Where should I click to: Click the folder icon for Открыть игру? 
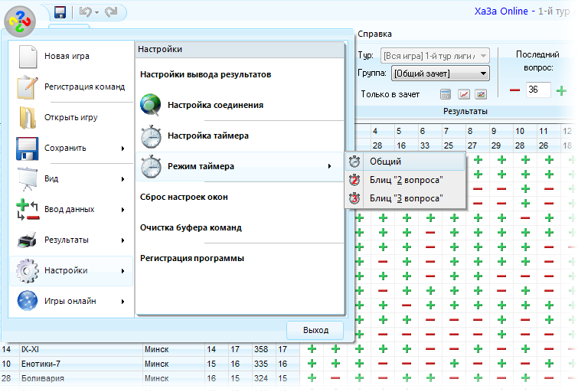coord(28,118)
